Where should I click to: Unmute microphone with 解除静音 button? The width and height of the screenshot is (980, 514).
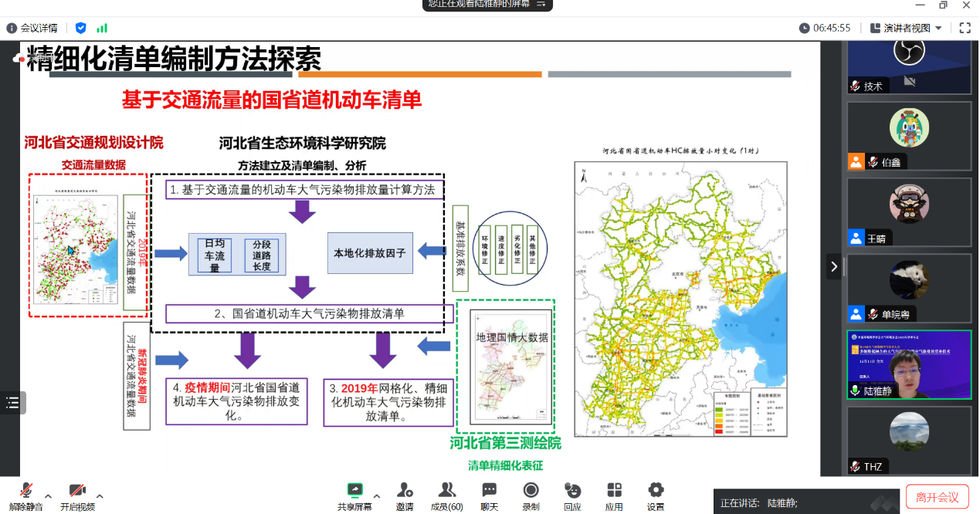26,496
